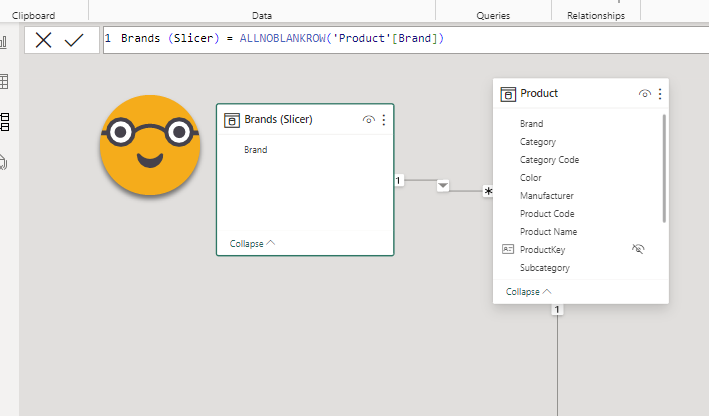The height and width of the screenshot is (416, 709).
Task: Select the Queries ribbon group label
Action: tap(493, 16)
